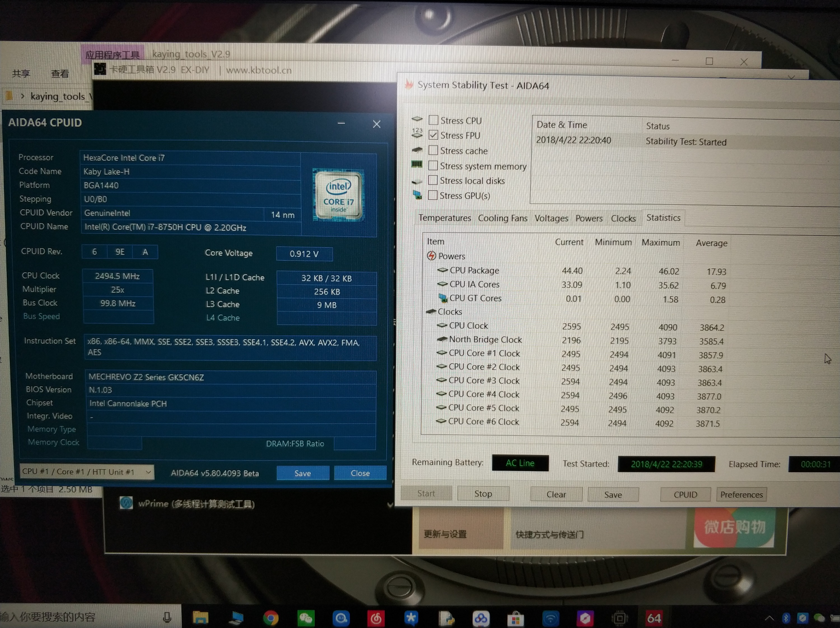This screenshot has height=628, width=840.
Task: Show hidden system tray icons
Action: pos(769,618)
